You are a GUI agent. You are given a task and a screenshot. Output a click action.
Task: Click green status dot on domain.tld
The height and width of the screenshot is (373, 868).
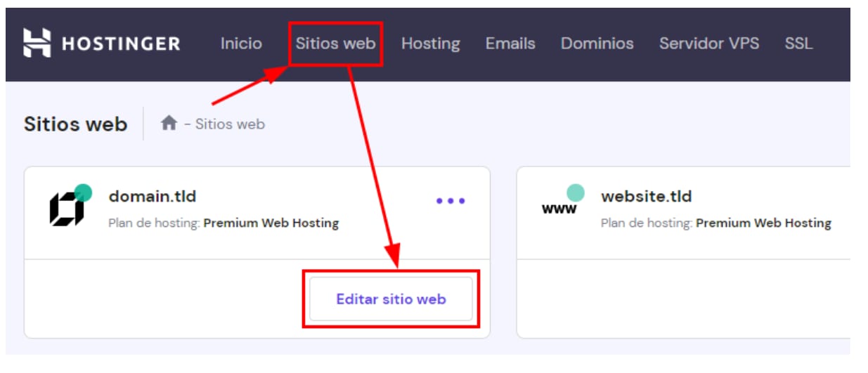click(x=84, y=192)
